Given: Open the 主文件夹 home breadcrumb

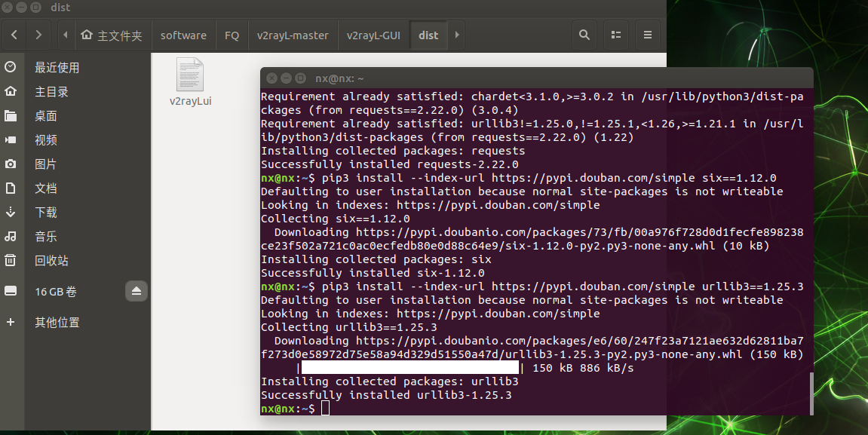Looking at the screenshot, I should (112, 35).
